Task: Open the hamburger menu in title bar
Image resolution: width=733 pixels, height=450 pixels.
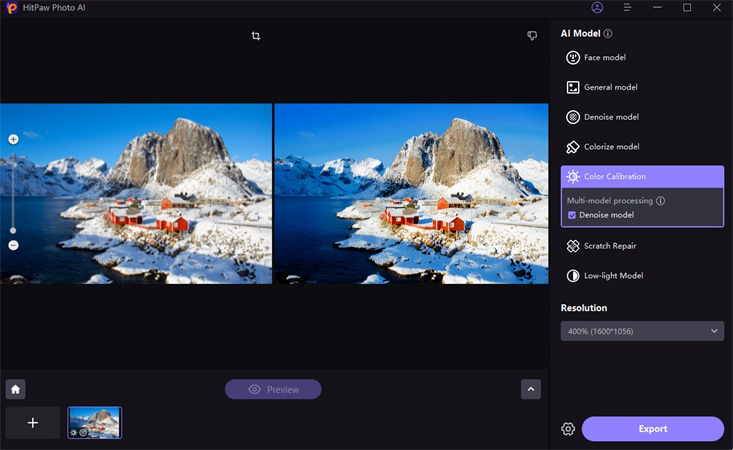Action: (627, 7)
